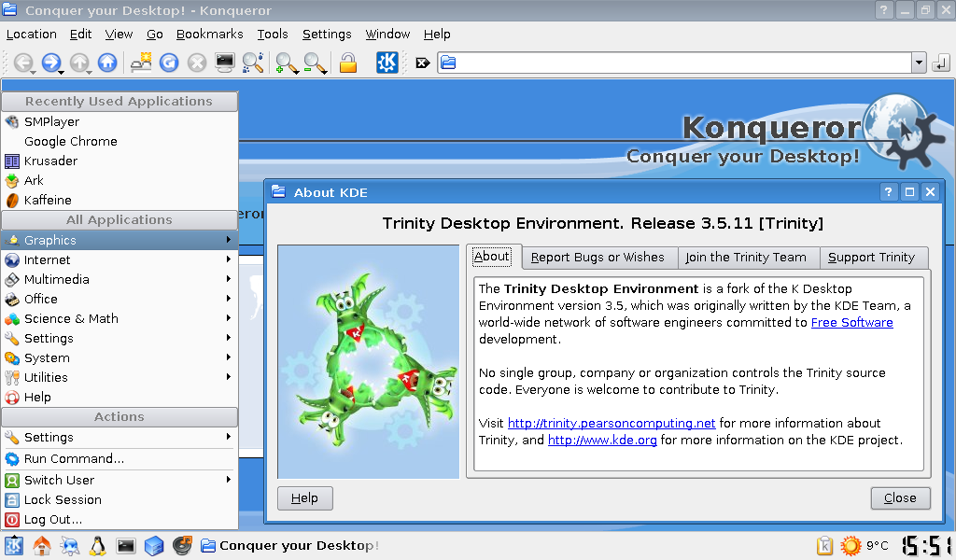Go to Home via house icon
The height and width of the screenshot is (560, 956).
pos(107,63)
